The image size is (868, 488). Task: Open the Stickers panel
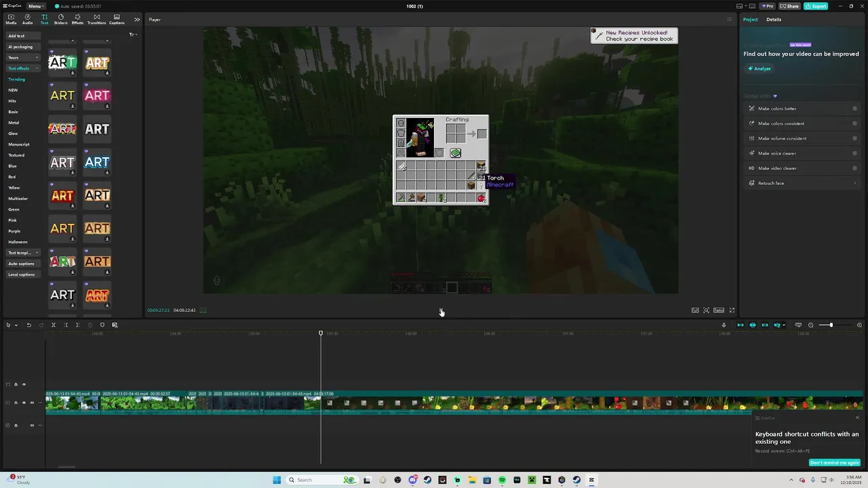click(x=61, y=19)
